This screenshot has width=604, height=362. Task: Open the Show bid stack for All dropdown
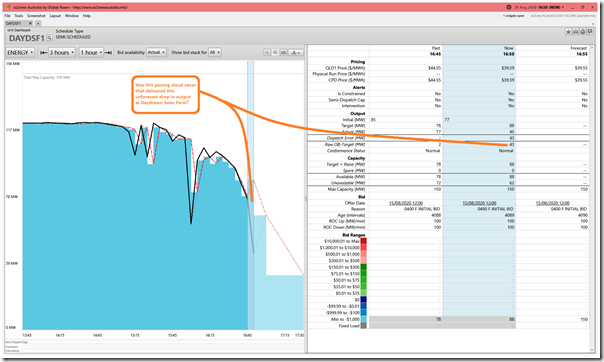215,52
